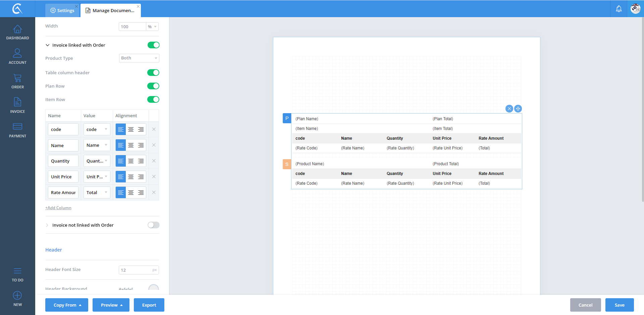Open the Dashboard from the sidebar
The height and width of the screenshot is (315, 644).
click(x=17, y=33)
